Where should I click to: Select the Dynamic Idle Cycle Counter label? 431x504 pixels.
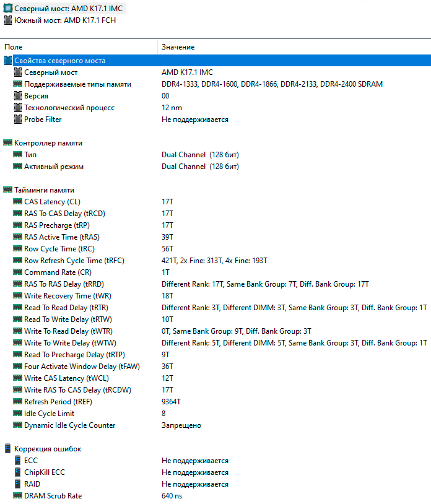click(70, 425)
